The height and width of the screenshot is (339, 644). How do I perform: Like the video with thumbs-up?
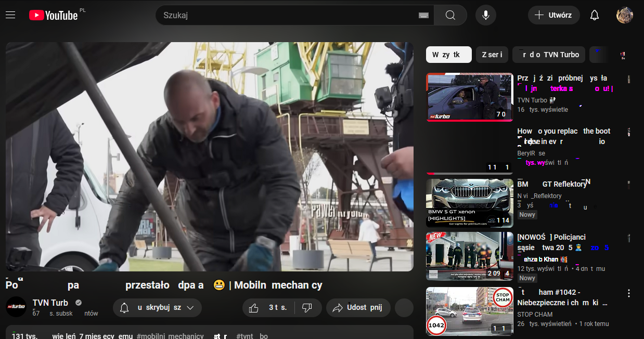coord(268,308)
